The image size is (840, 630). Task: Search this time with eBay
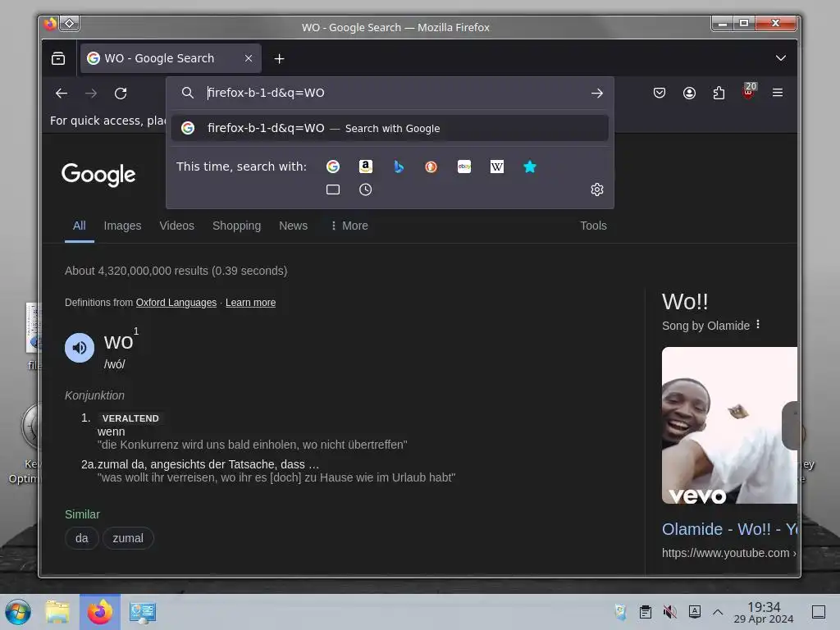(464, 167)
